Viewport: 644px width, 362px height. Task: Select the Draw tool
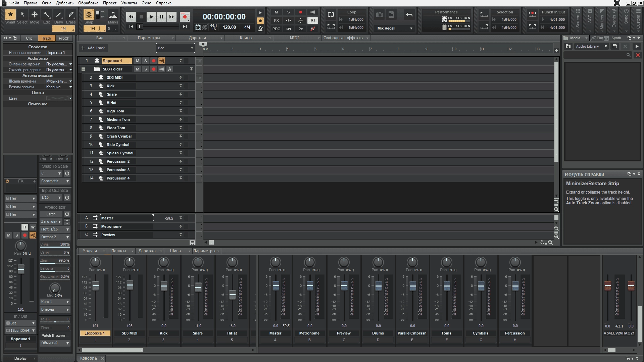click(x=58, y=16)
